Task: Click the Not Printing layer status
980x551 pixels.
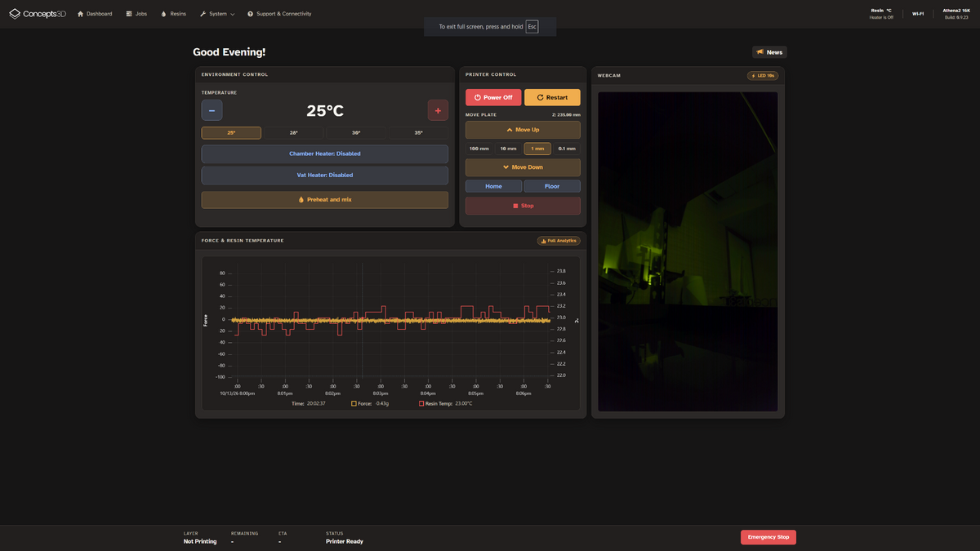Action: (200, 541)
